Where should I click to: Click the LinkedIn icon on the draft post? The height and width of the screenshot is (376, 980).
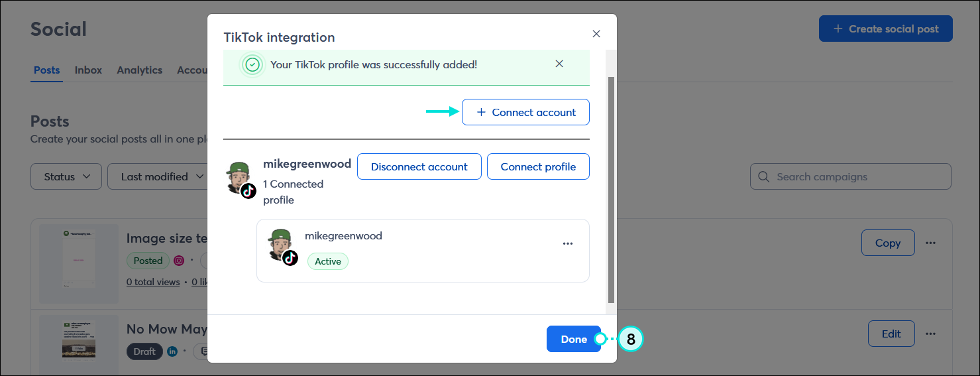172,351
